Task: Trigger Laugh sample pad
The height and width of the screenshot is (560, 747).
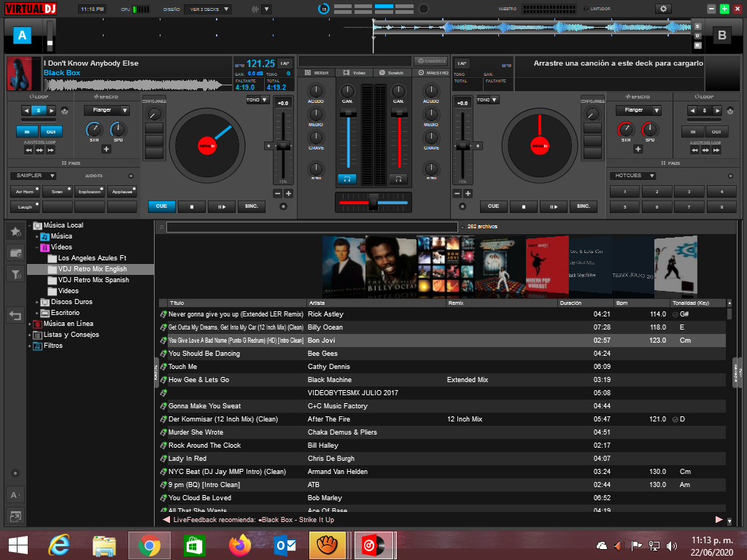Action: [x=25, y=207]
